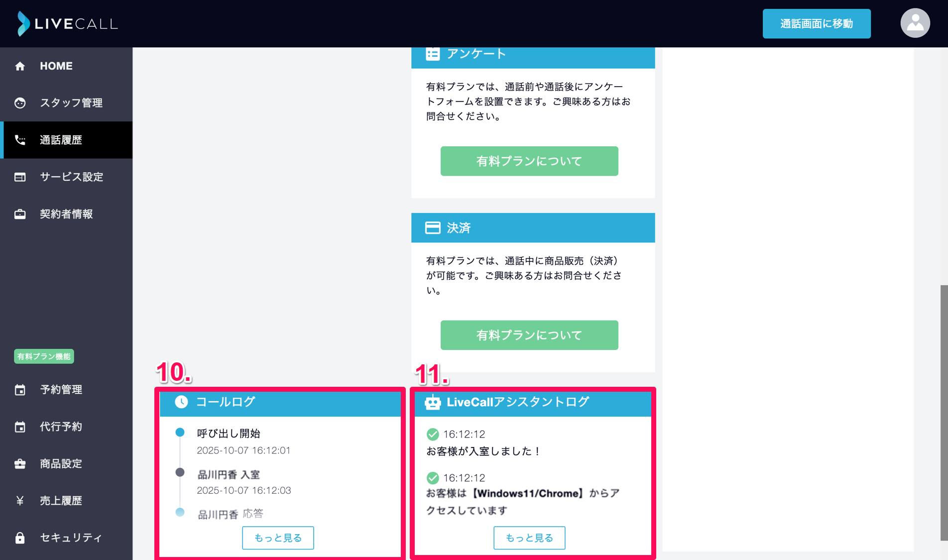Click コールログ panel title
Screen dimensions: 948x560
(225, 402)
